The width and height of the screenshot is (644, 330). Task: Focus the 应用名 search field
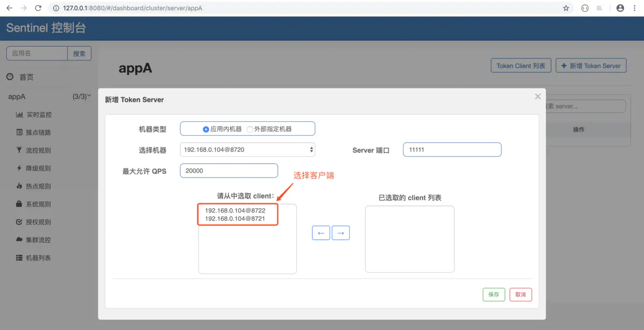(37, 53)
